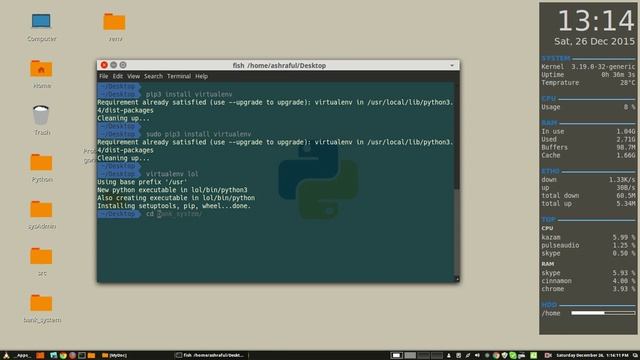Open the Python folder on the desktop

pyautogui.click(x=41, y=168)
